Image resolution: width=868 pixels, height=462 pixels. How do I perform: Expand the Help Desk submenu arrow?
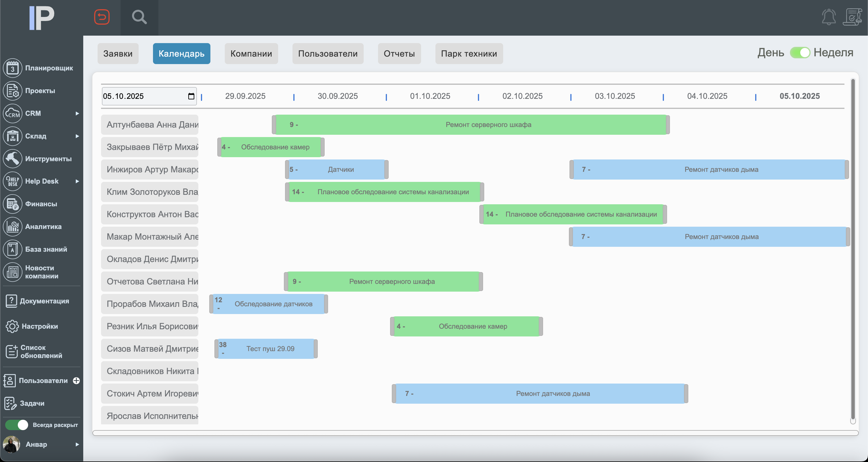[x=77, y=181]
